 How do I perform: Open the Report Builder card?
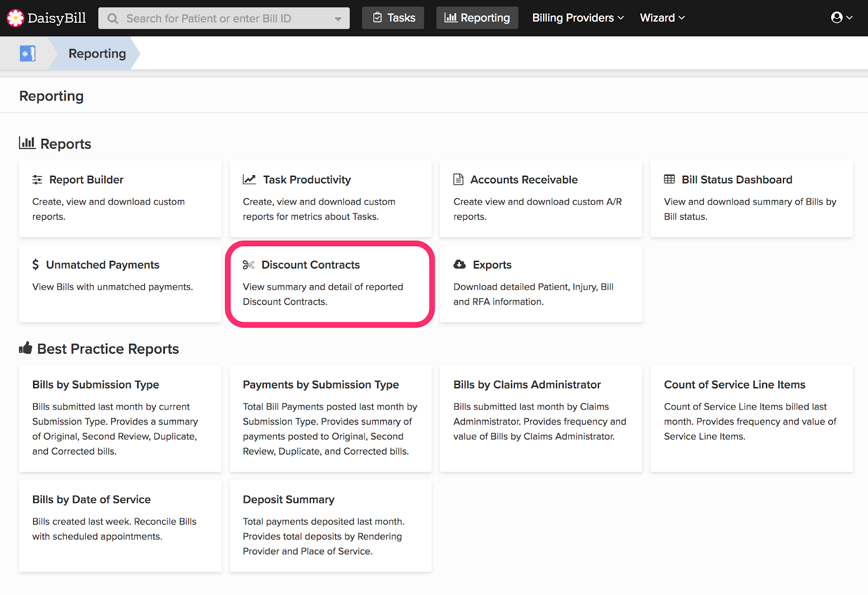(x=120, y=199)
